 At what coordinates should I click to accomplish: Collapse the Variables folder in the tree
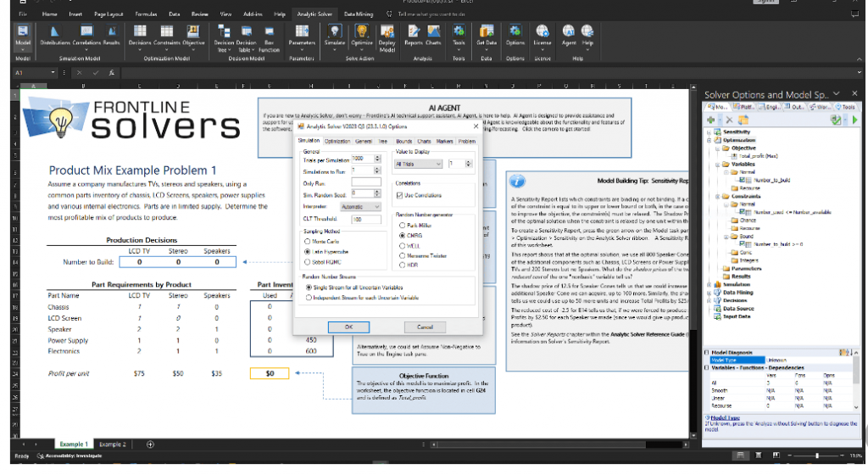click(717, 165)
